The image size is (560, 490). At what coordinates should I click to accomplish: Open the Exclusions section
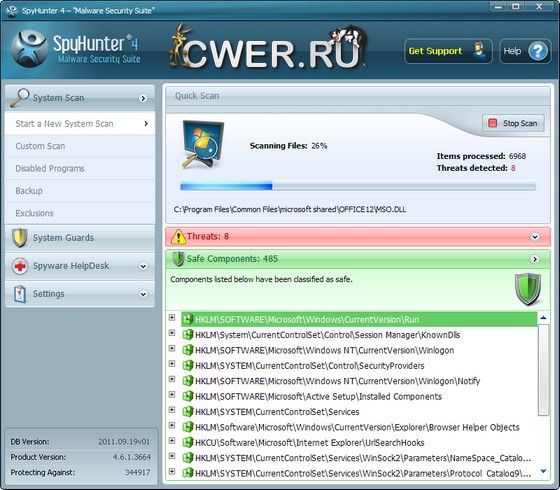[x=80, y=213]
